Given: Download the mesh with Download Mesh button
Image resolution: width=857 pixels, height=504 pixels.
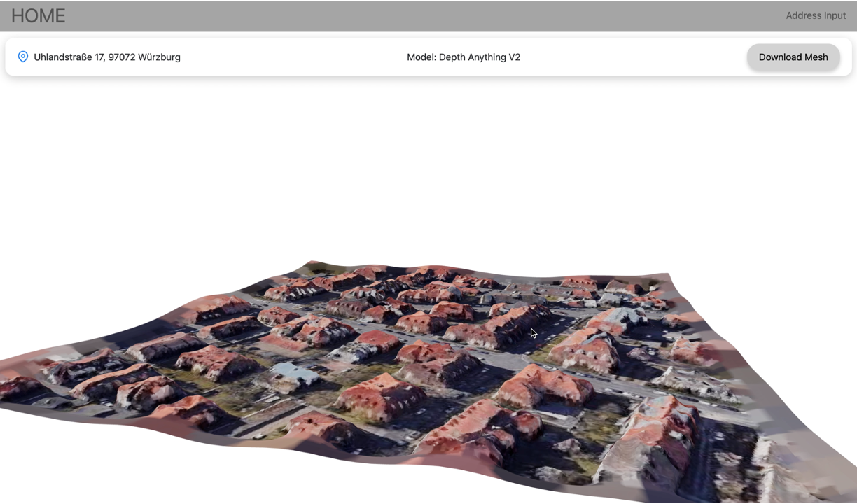Looking at the screenshot, I should tap(793, 57).
